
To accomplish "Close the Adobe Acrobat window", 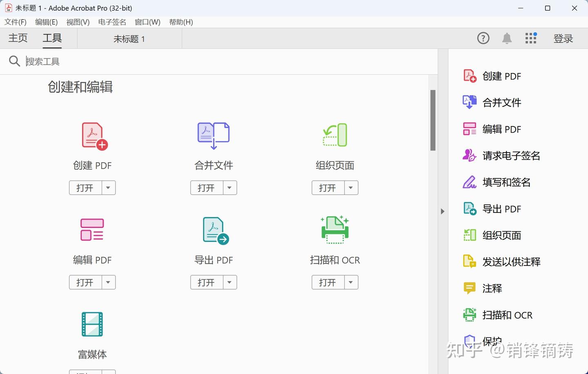I will (575, 8).
